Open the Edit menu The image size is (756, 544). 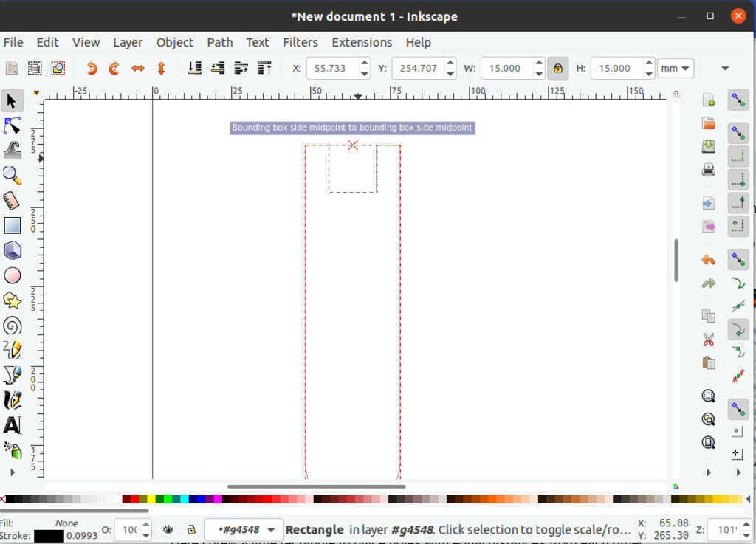coord(47,42)
